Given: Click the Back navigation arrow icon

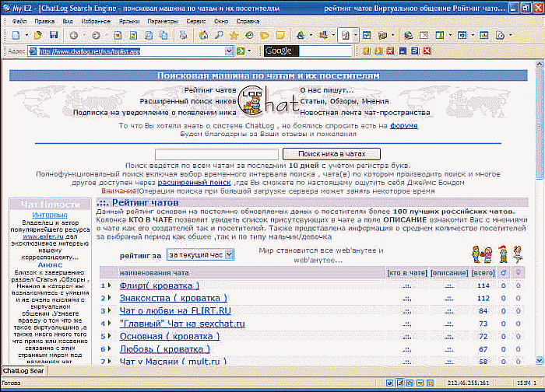Looking at the screenshot, I should [x=74, y=36].
